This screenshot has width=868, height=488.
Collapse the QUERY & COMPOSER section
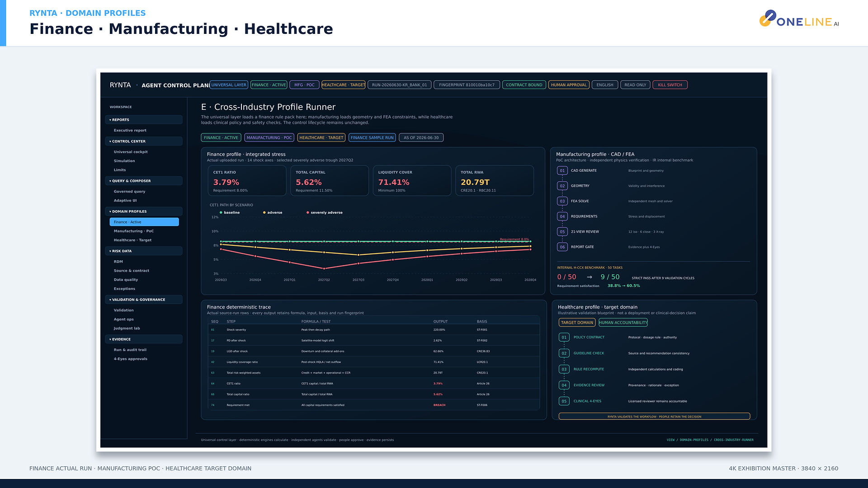point(144,181)
